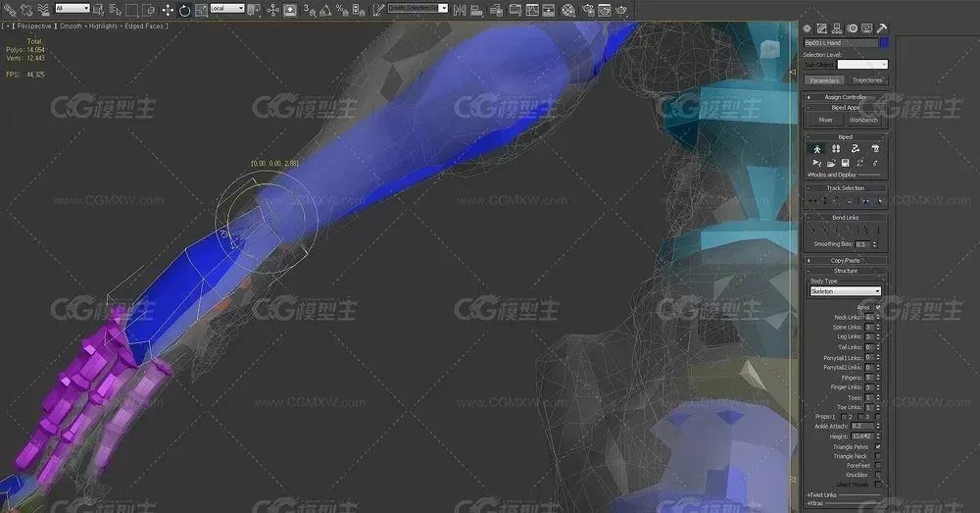Click the object name field 'Bip001 L Hand'
Image resolution: width=980 pixels, height=513 pixels.
tap(841, 42)
